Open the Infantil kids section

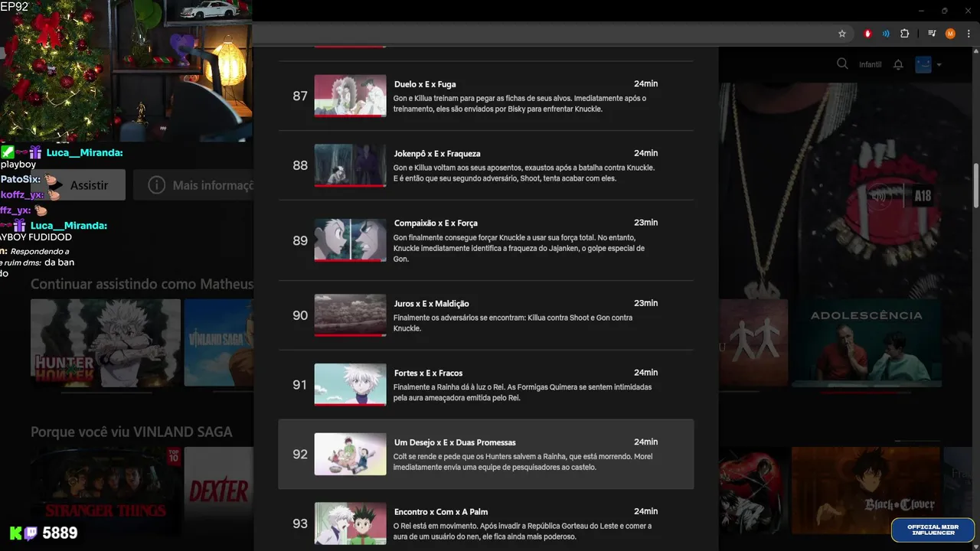tap(870, 64)
